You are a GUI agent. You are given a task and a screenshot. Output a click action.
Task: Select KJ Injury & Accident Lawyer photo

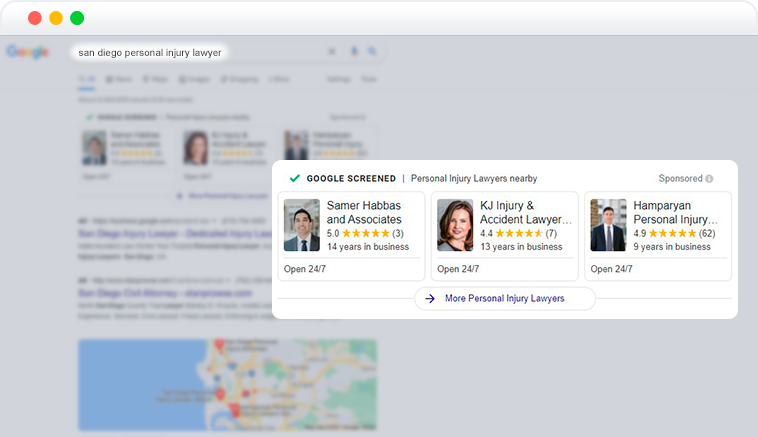(x=455, y=225)
